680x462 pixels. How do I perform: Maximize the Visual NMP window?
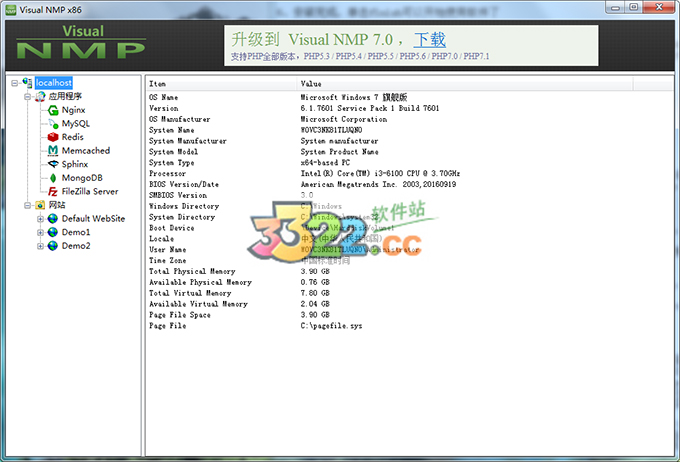tap(634, 7)
